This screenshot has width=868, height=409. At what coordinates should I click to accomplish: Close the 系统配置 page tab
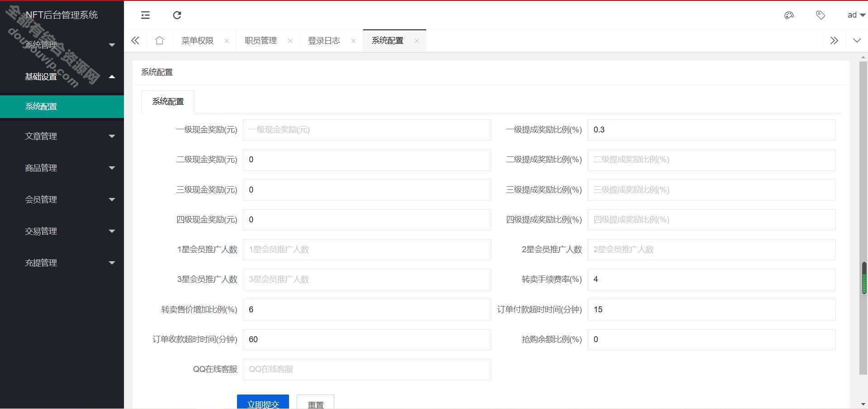(x=417, y=41)
